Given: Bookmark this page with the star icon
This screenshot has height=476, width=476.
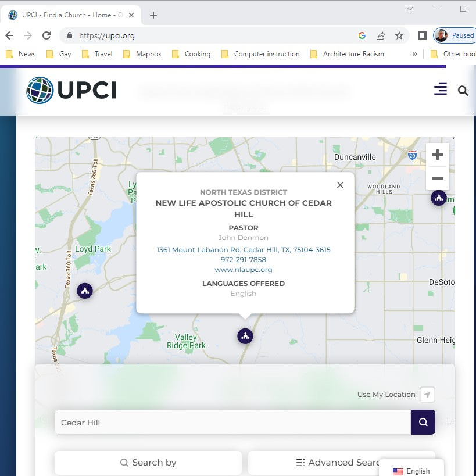Looking at the screenshot, I should (399, 35).
